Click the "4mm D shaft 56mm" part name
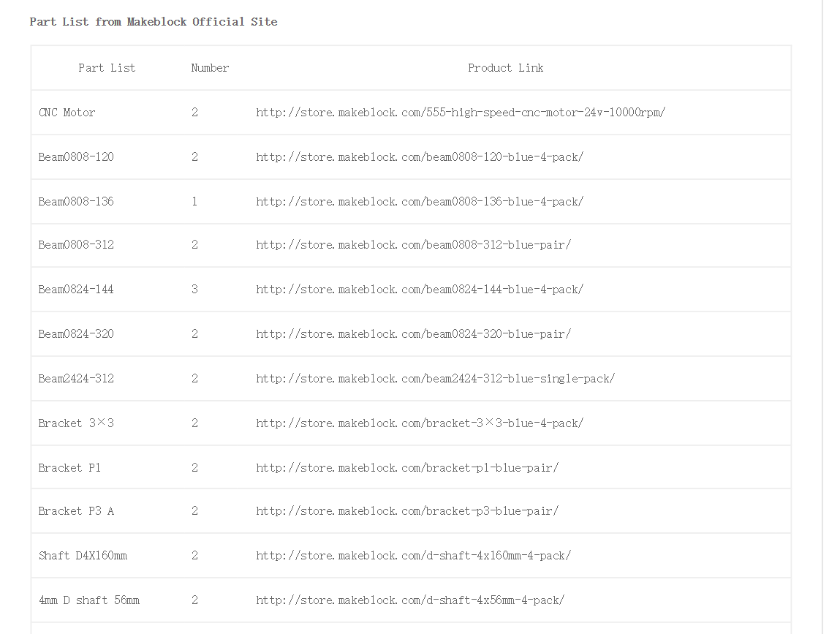840x634 pixels. point(88,600)
